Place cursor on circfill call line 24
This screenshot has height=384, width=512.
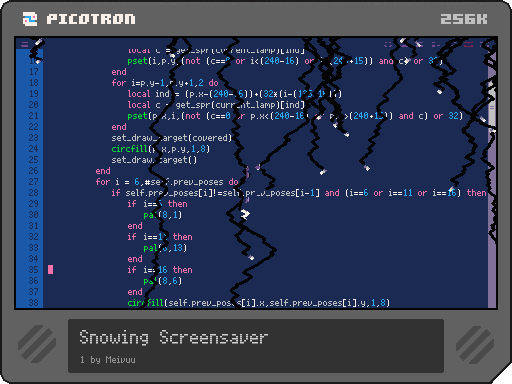click(x=161, y=149)
